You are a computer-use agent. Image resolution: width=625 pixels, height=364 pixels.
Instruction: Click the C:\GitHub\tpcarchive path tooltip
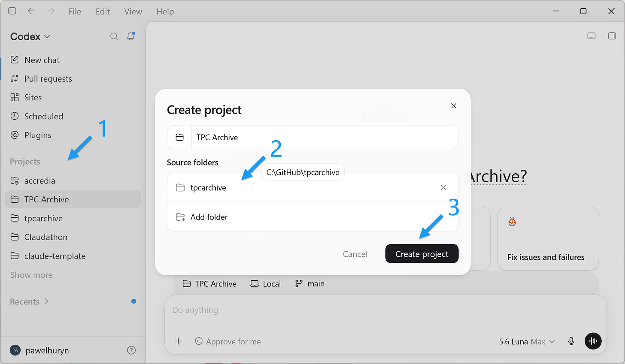[303, 172]
